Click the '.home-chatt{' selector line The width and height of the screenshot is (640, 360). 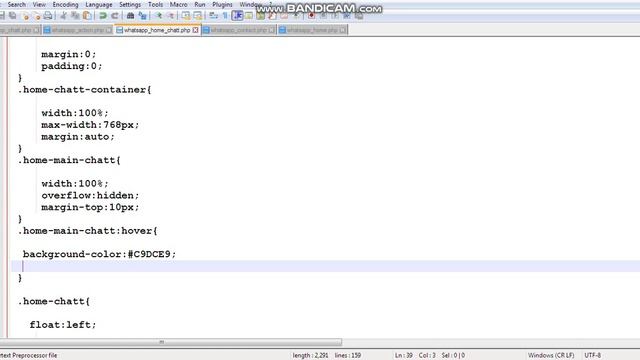[53, 301]
